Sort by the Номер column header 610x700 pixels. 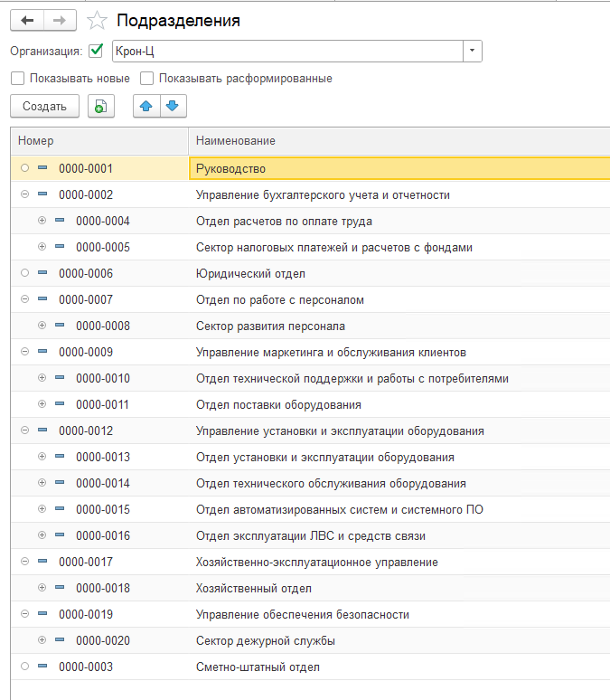coord(98,141)
